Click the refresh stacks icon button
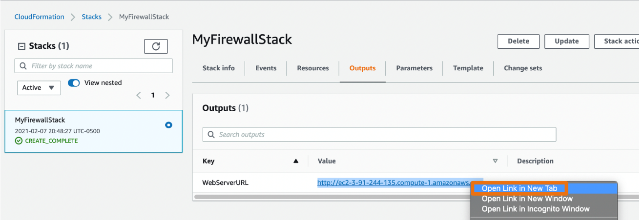Screen dimensions: 644x224 156,46
